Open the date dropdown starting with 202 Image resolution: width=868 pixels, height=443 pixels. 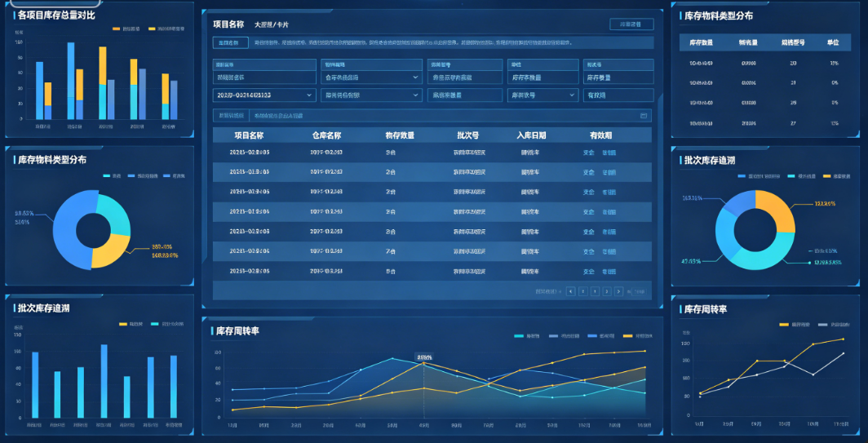(x=264, y=95)
